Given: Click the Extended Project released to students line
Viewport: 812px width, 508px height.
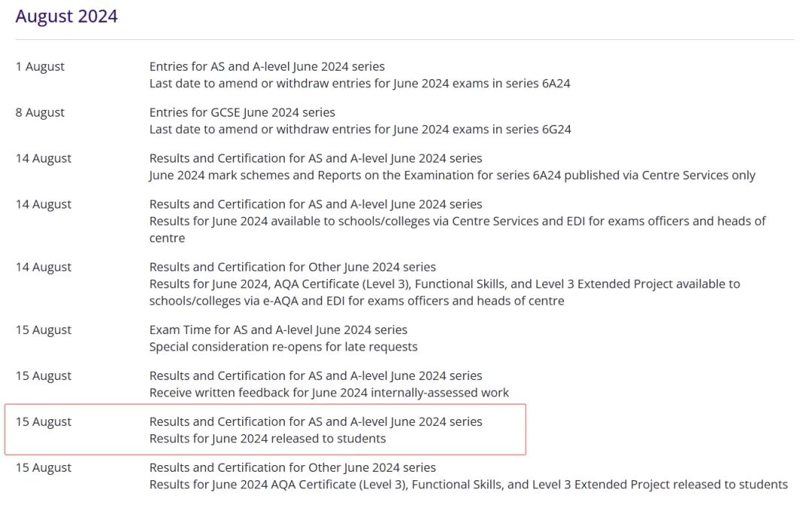Looking at the screenshot, I should (x=468, y=485).
